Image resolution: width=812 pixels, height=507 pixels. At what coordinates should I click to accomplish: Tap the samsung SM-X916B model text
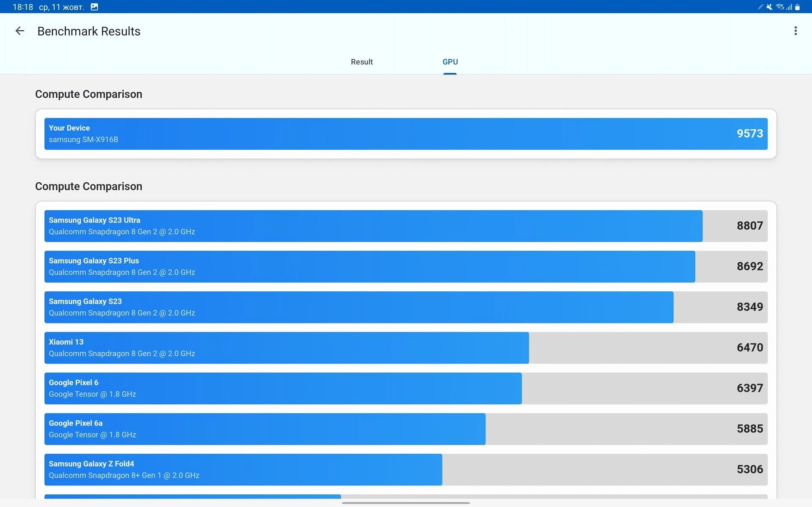[x=83, y=140]
